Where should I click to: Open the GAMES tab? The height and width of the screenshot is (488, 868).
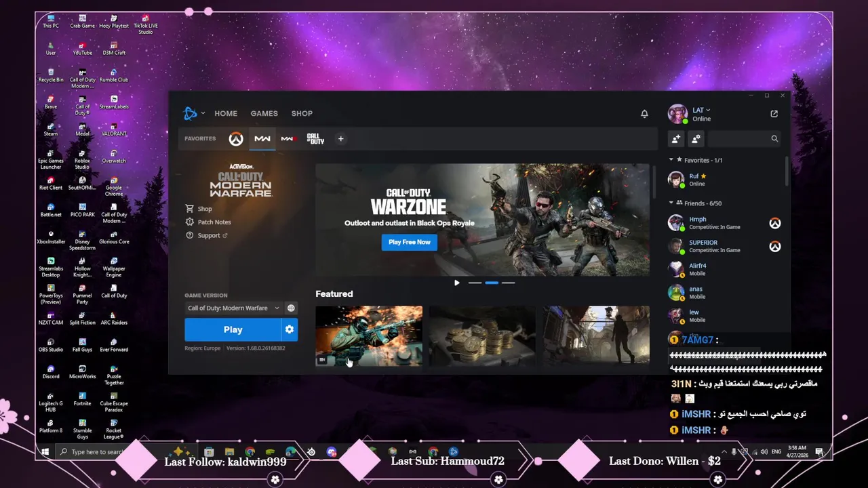pyautogui.click(x=264, y=113)
